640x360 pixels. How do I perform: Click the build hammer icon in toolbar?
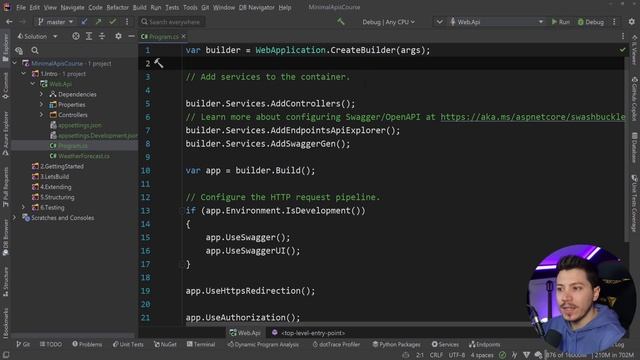point(341,22)
